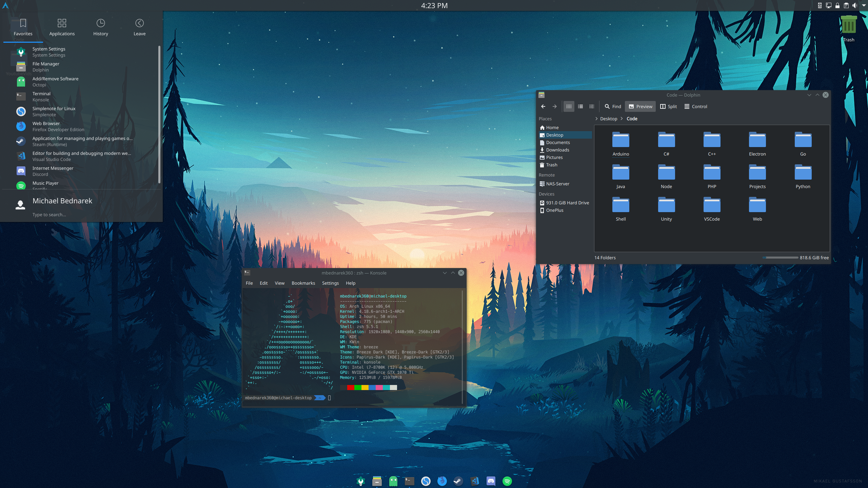Screen dimensions: 868x488
Task: Click the Michael Bednarek user avatar
Action: coord(20,205)
